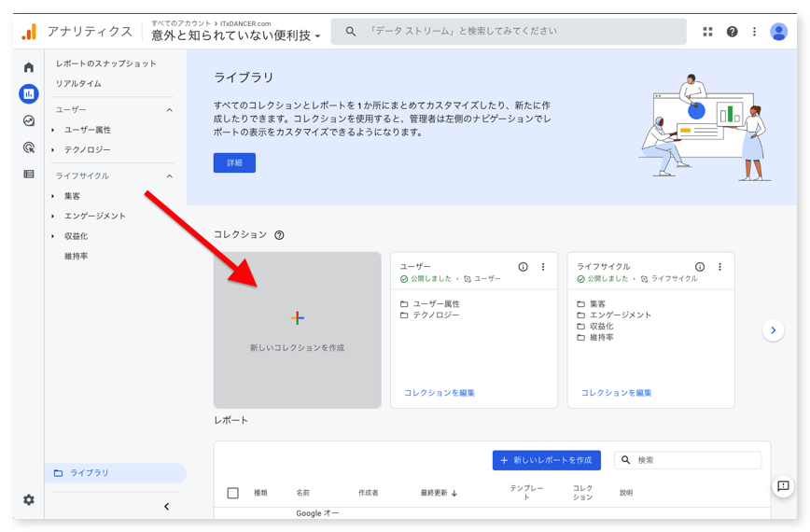The height and width of the screenshot is (532, 810).
Task: Open Admin settings gear icon
Action: point(29,500)
